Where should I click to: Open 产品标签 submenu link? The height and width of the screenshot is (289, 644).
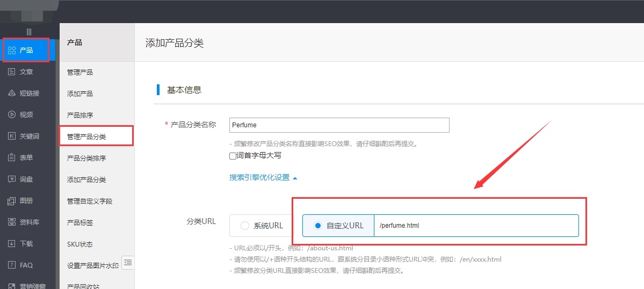[x=80, y=222]
